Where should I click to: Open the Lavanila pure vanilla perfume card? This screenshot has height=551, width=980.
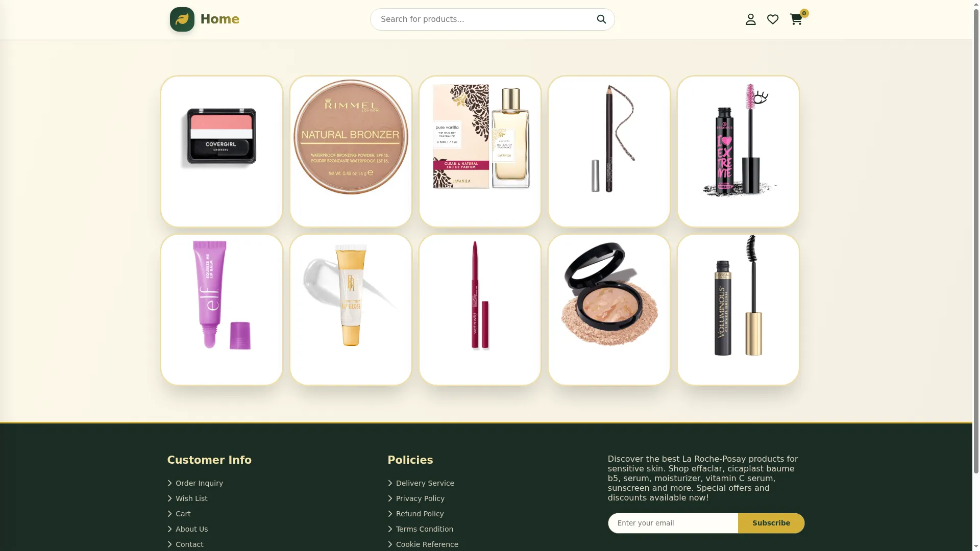pyautogui.click(x=480, y=152)
